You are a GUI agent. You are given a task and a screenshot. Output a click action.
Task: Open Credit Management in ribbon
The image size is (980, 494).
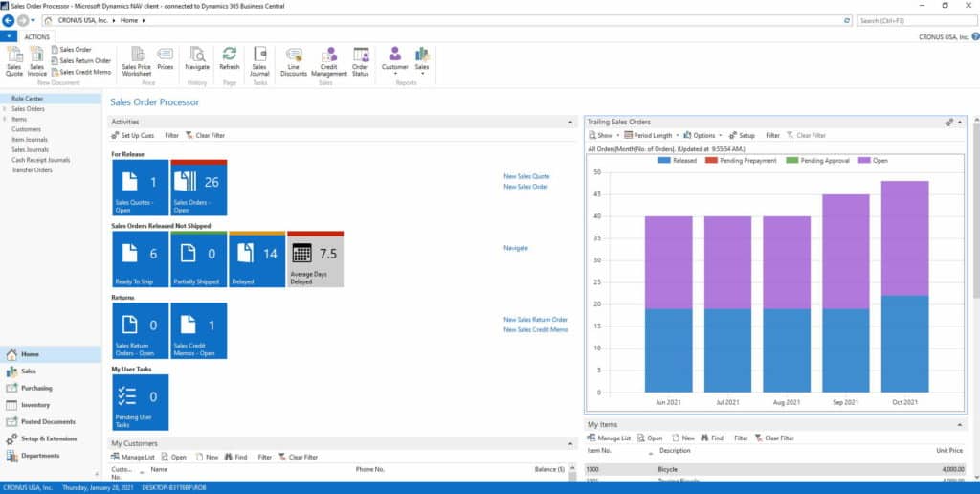coord(329,61)
